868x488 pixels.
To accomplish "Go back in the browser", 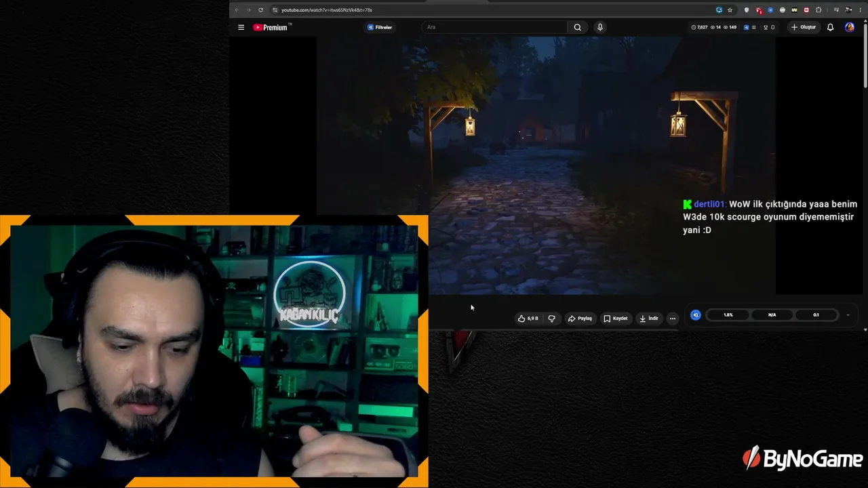I will tap(237, 10).
